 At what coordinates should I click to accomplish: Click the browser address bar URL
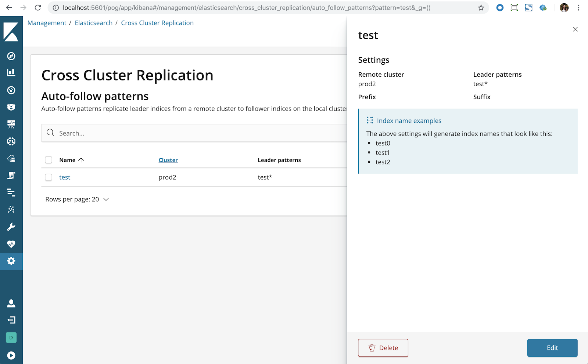247,8
